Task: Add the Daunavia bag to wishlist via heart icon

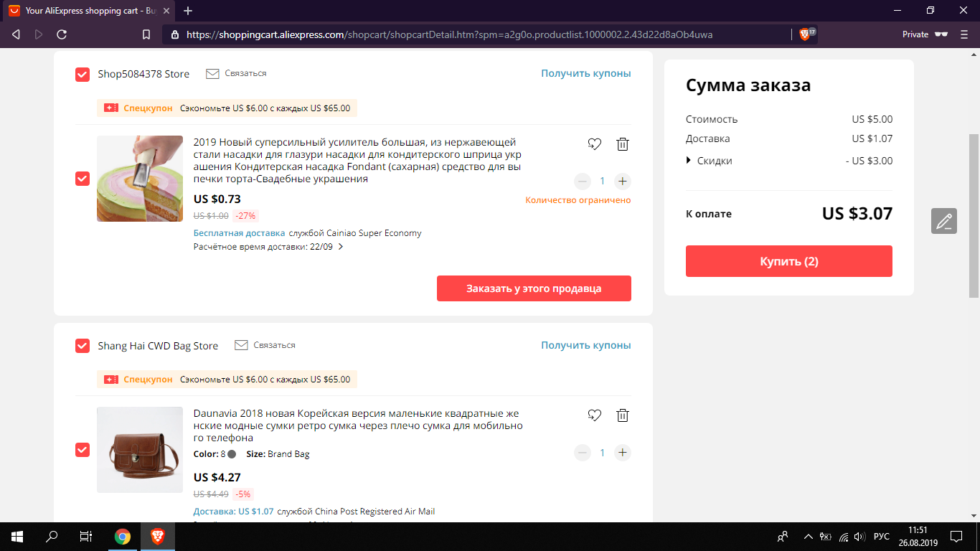Action: [x=594, y=415]
